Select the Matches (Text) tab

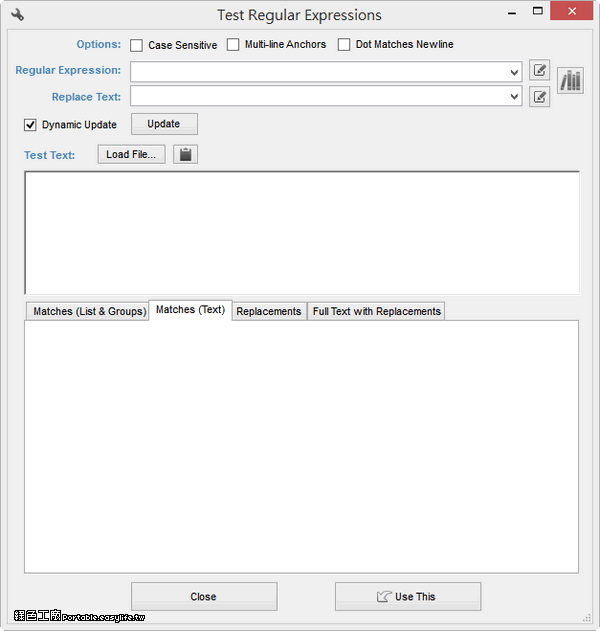(x=190, y=310)
